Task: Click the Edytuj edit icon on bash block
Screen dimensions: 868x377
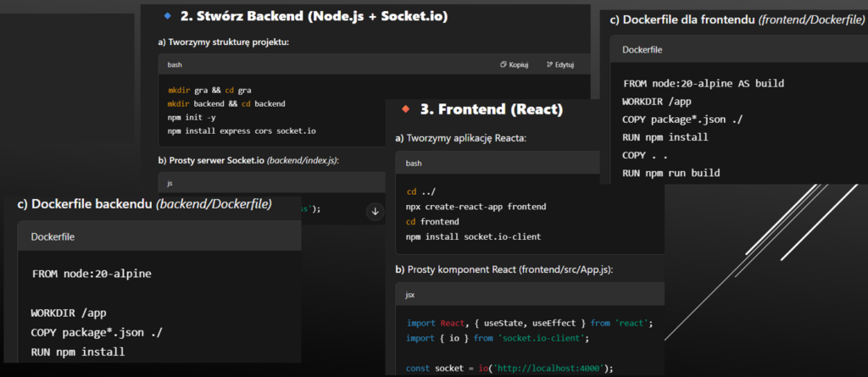Action: pyautogui.click(x=549, y=64)
